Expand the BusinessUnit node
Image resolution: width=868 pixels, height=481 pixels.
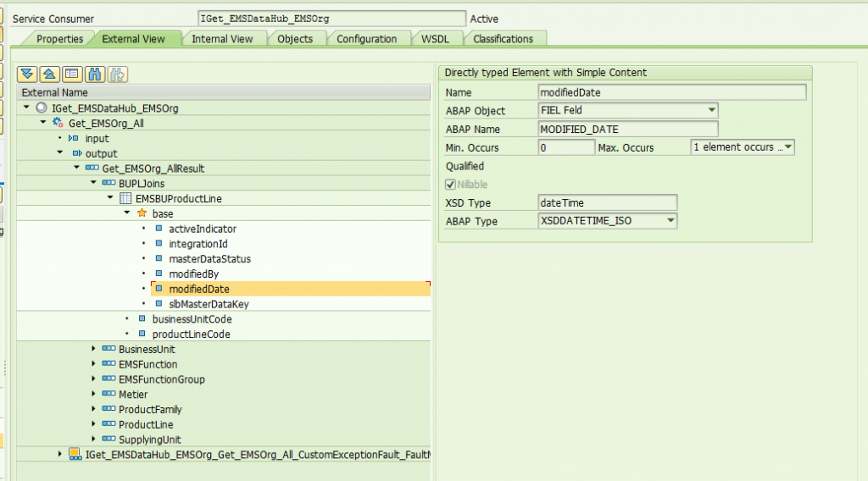click(93, 349)
